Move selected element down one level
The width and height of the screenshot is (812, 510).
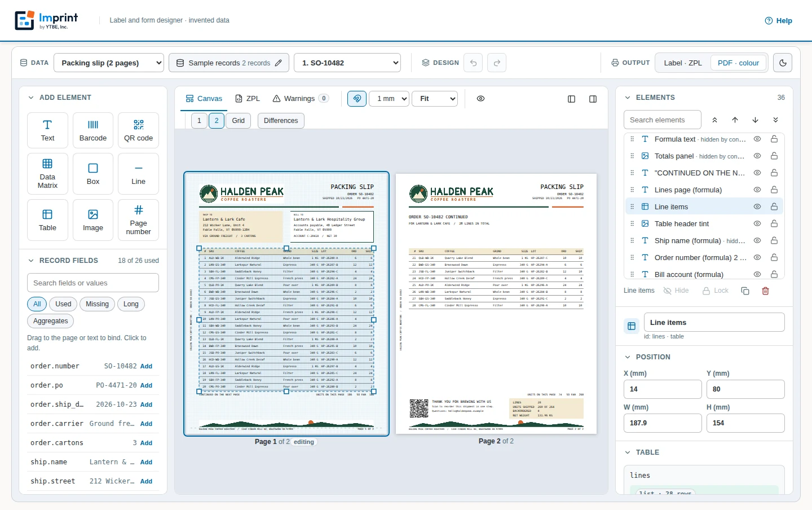pyautogui.click(x=755, y=120)
